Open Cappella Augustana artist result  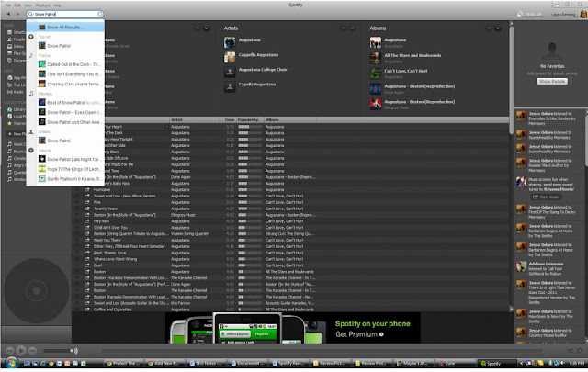coord(258,55)
